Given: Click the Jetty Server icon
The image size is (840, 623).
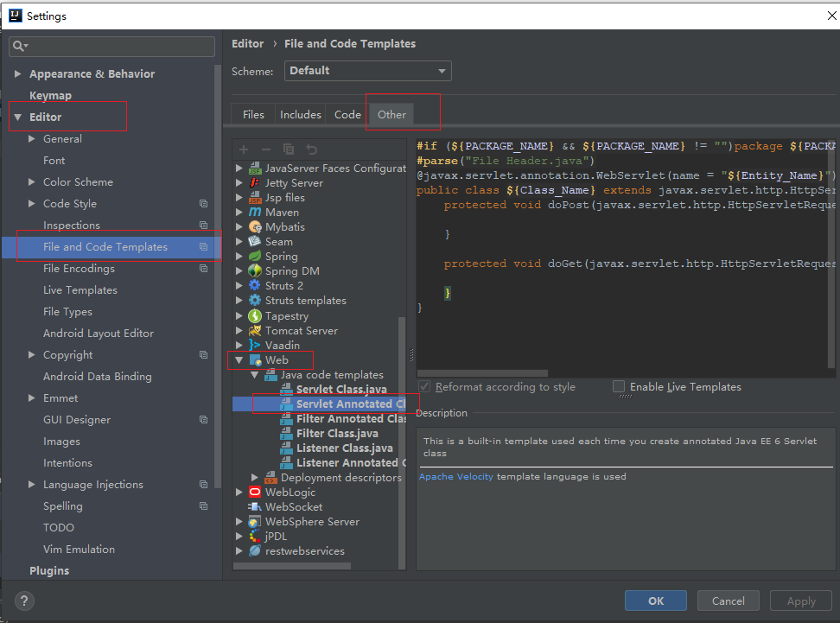Looking at the screenshot, I should point(255,183).
